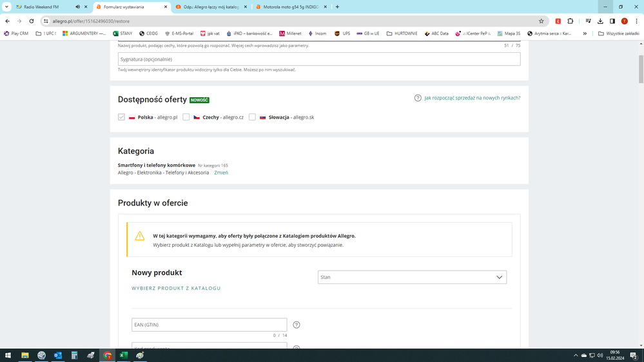This screenshot has height=362, width=644.
Task: Go back to previous page
Action: coord(7,21)
